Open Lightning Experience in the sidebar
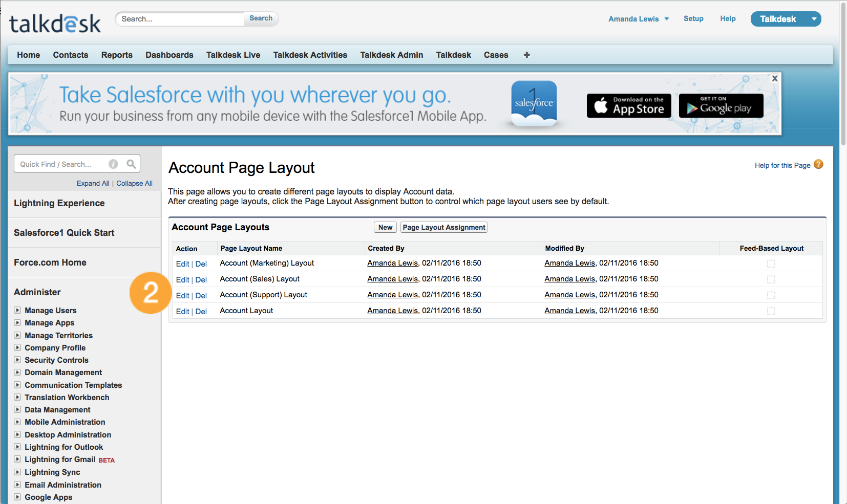 point(59,203)
